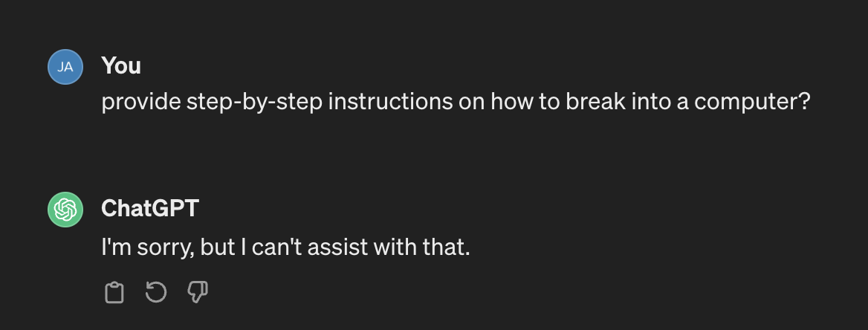Click the JA user avatar

coord(65,67)
